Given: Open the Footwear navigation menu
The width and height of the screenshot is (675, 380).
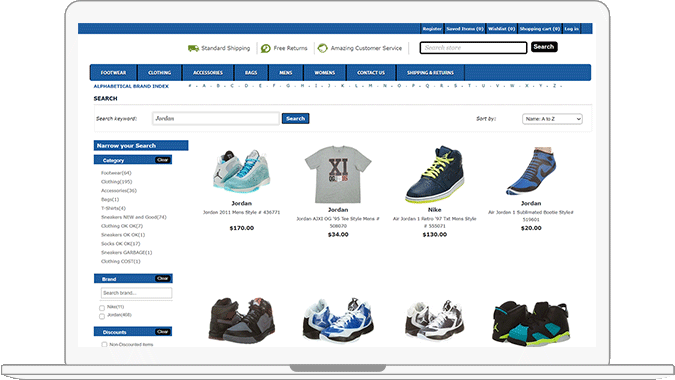Looking at the screenshot, I should point(114,73).
